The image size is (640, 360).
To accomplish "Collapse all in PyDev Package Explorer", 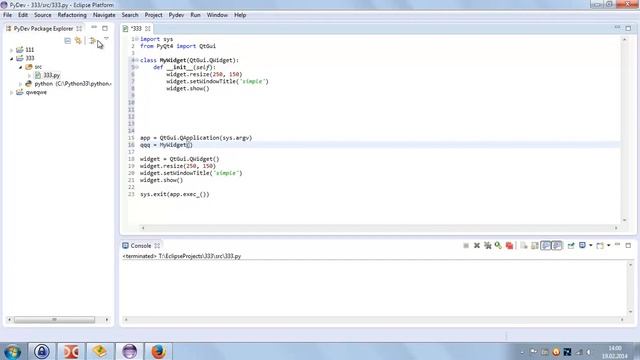I will [x=68, y=40].
